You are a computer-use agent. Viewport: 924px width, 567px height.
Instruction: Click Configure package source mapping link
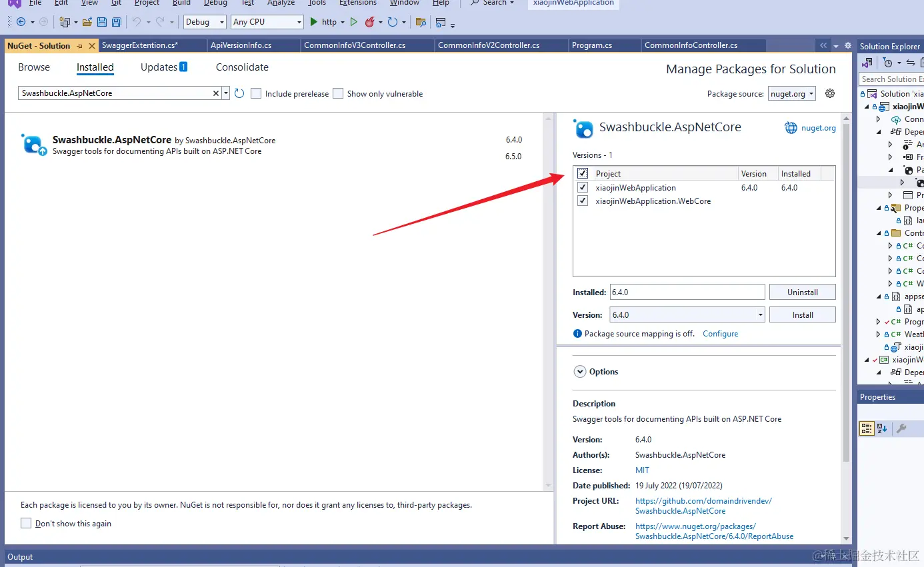pos(720,334)
